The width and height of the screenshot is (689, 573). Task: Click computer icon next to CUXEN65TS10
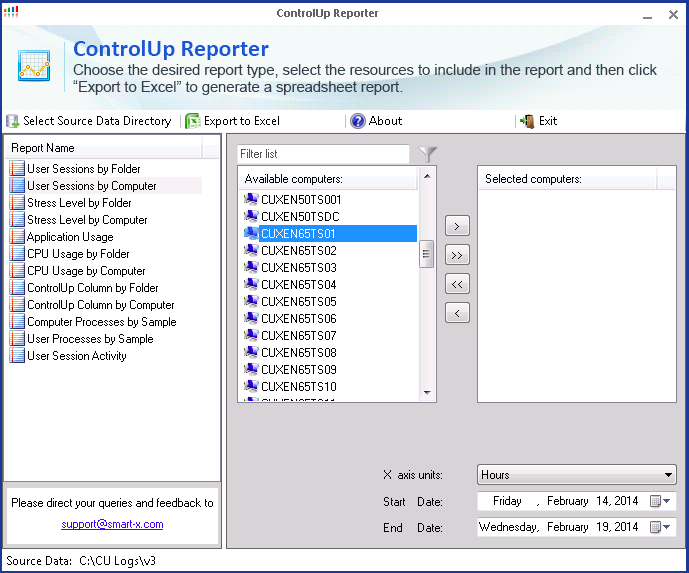click(251, 386)
